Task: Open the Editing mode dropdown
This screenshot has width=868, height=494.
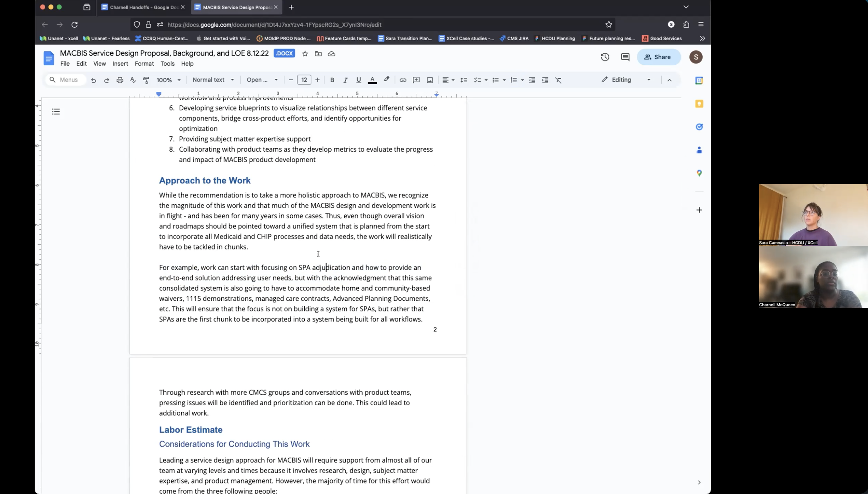Action: (x=626, y=80)
